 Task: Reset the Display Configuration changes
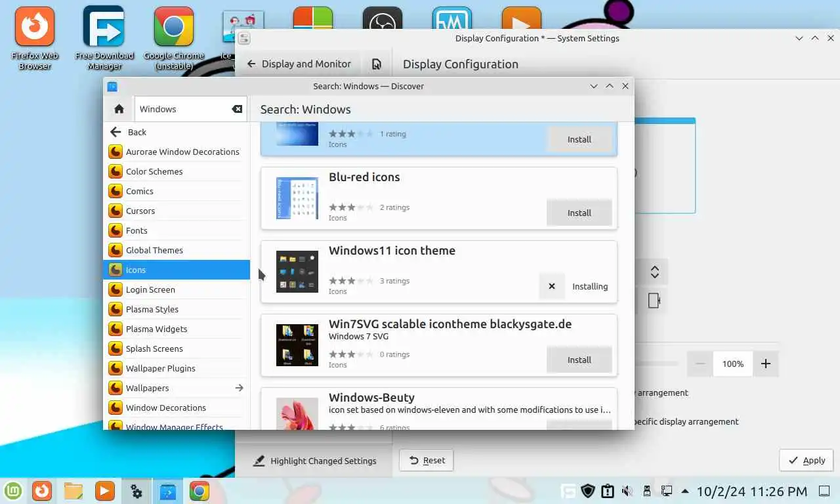click(427, 461)
